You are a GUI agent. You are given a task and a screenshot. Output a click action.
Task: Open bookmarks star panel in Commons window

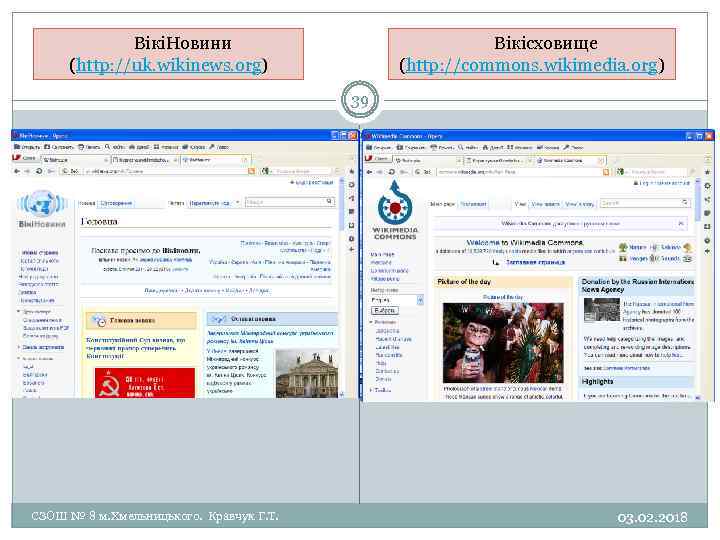(707, 172)
